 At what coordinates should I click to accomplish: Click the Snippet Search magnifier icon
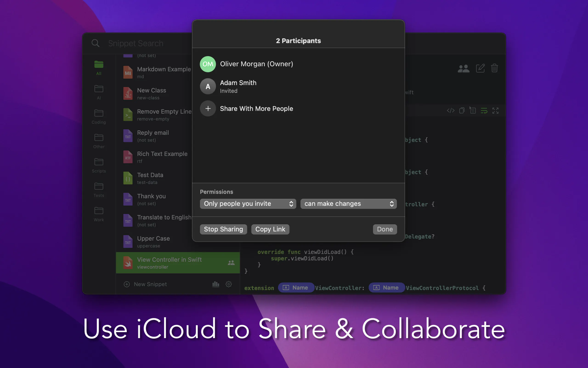[x=96, y=43]
